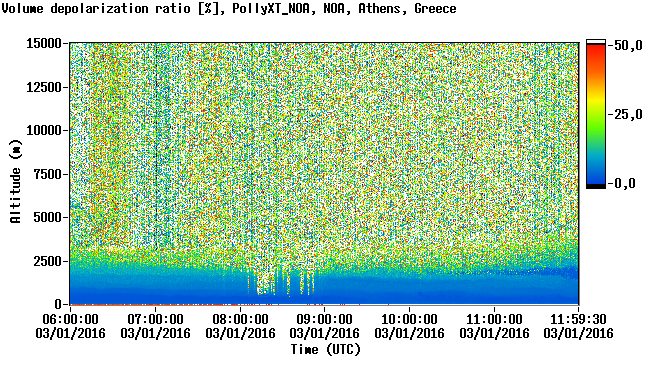This screenshot has height=389, width=665.
Task: Click the 06:00:00 time axis label
Action: (x=70, y=319)
